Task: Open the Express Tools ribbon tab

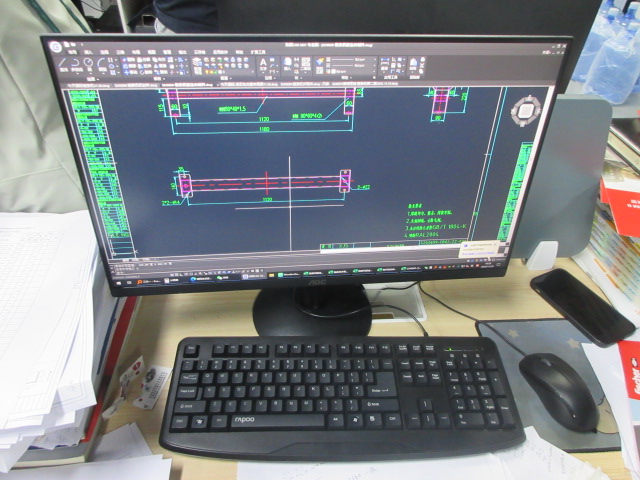Action: tap(258, 52)
